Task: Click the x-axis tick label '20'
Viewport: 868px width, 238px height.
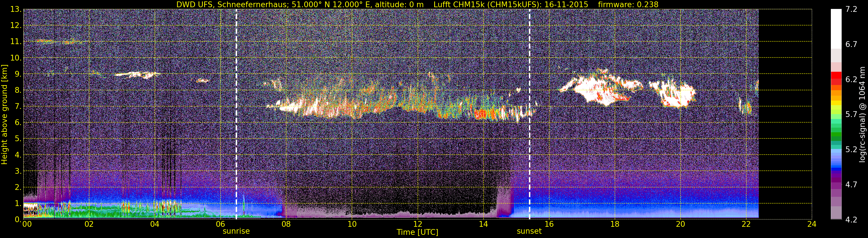Action: (680, 224)
